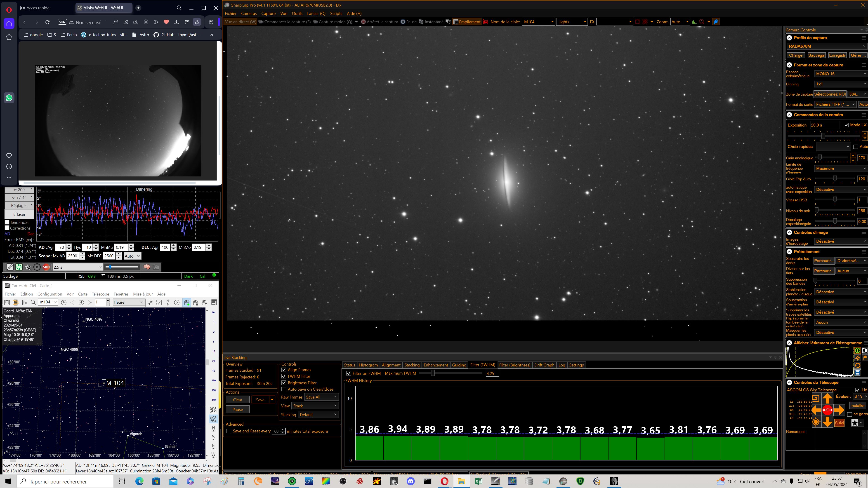Click the auto-select star icon in PHD2
Image resolution: width=868 pixels, height=488 pixels.
tap(28, 267)
